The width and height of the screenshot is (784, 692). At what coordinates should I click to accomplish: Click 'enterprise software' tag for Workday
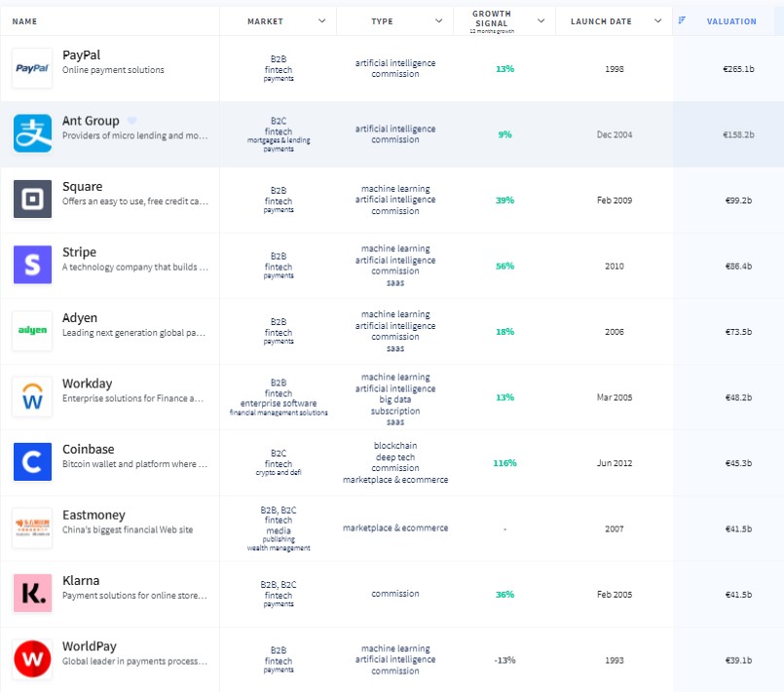tap(279, 403)
